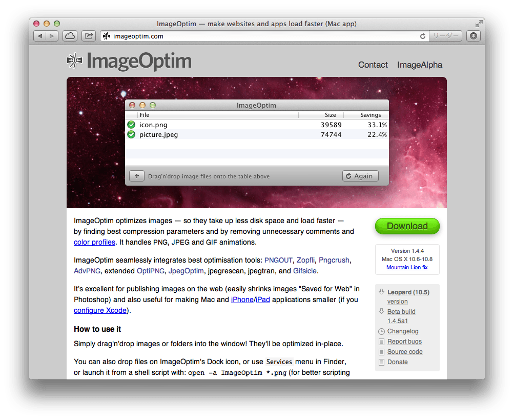Open the Donate link
Image resolution: width=514 pixels, height=420 pixels.
click(397, 362)
